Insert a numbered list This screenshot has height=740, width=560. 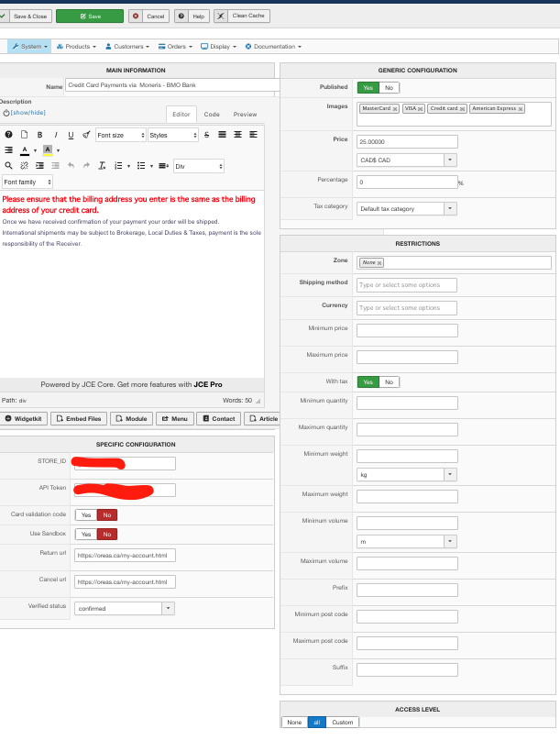click(x=118, y=166)
